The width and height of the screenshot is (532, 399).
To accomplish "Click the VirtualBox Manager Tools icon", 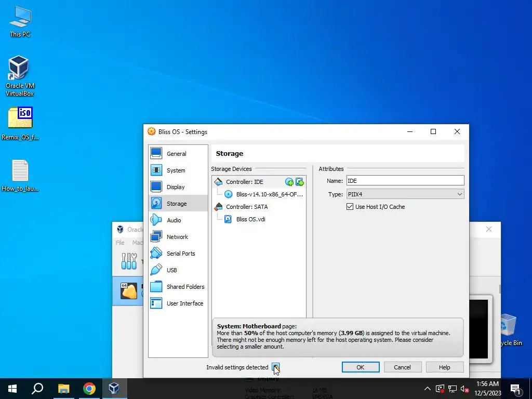I will coord(129,261).
